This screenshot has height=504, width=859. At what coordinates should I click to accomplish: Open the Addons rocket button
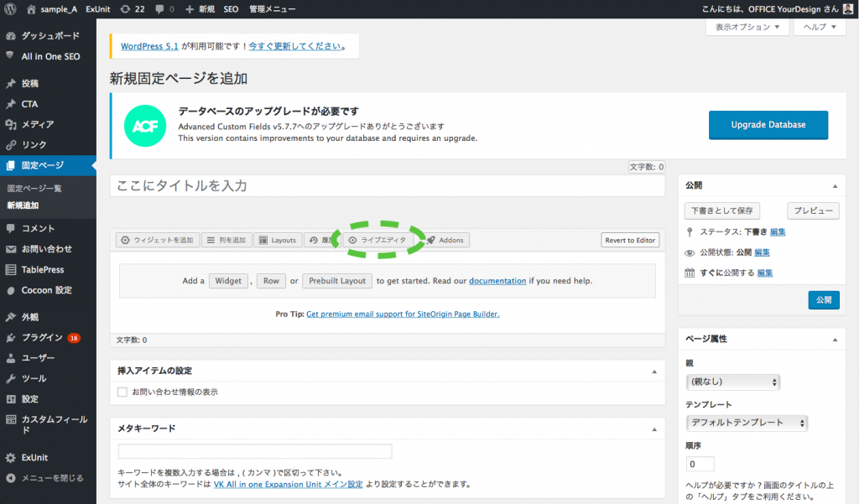tap(445, 240)
